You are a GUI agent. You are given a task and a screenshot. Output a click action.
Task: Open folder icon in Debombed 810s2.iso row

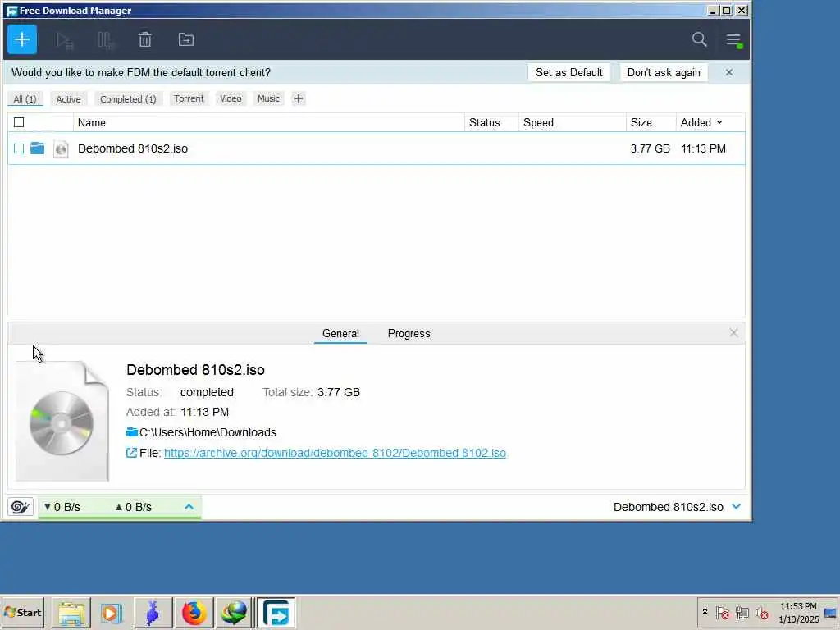pyautogui.click(x=37, y=148)
